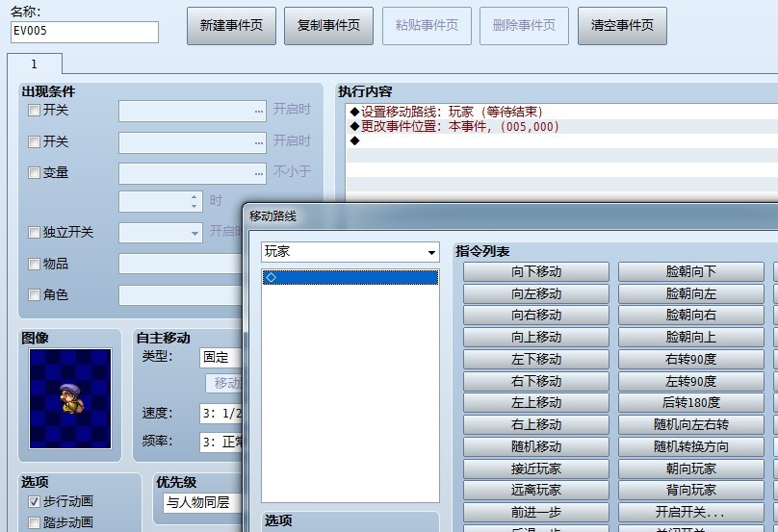Click the 清空事件页 button
Image resolution: width=778 pixels, height=532 pixels.
click(622, 26)
